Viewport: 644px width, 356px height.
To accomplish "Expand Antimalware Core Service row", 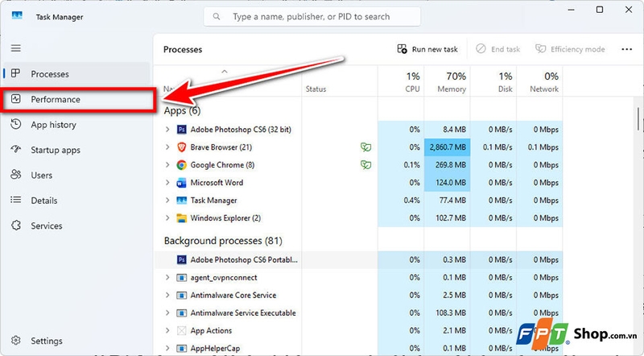I will click(x=167, y=295).
